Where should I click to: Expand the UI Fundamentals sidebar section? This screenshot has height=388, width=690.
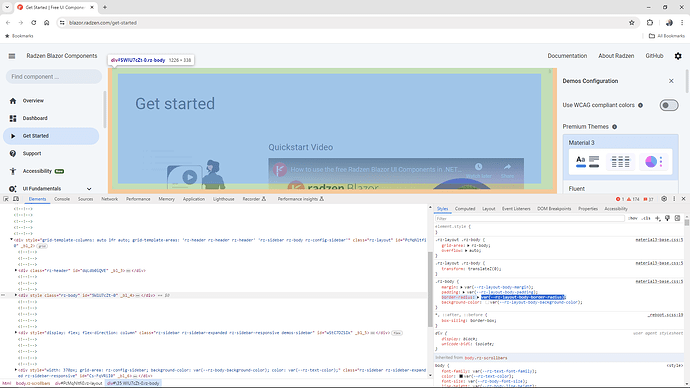(89, 189)
